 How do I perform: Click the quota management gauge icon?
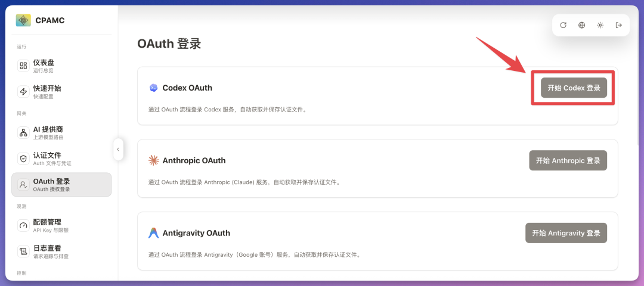[x=23, y=225]
